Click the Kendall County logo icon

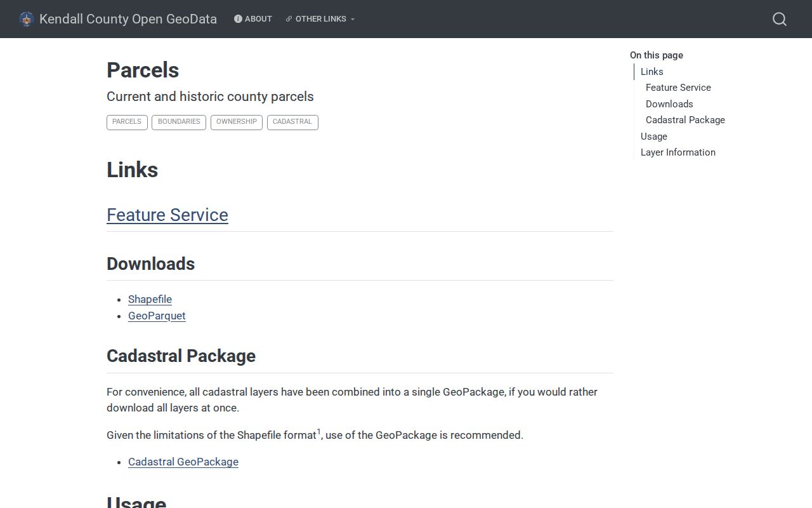(x=26, y=19)
